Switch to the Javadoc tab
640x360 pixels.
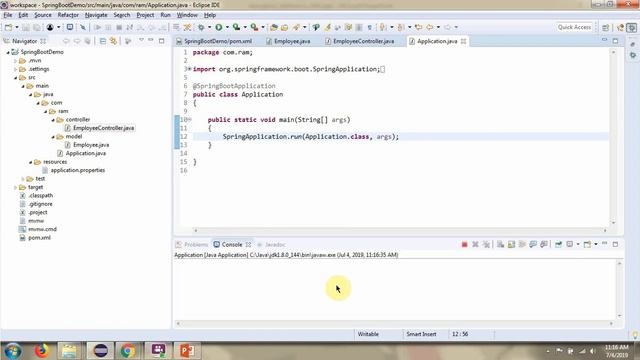coord(271,244)
